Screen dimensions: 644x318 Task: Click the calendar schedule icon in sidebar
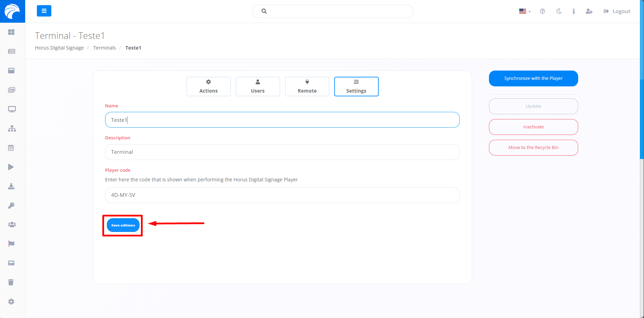pos(11,148)
